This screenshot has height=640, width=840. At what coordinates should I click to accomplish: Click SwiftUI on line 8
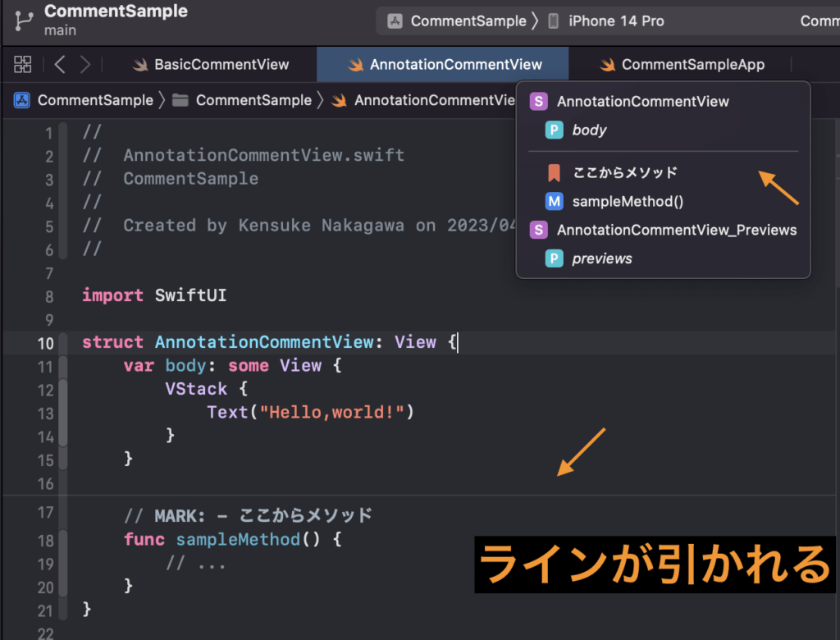(x=190, y=295)
